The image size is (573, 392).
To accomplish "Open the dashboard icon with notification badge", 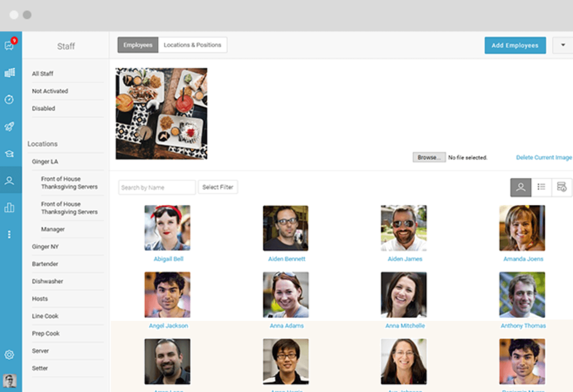I will (x=10, y=45).
